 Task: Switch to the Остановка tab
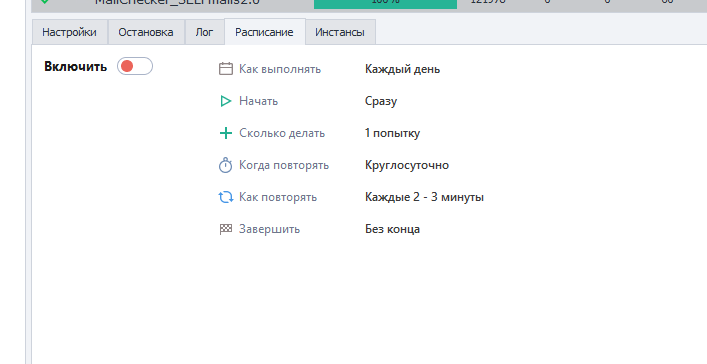coord(146,32)
